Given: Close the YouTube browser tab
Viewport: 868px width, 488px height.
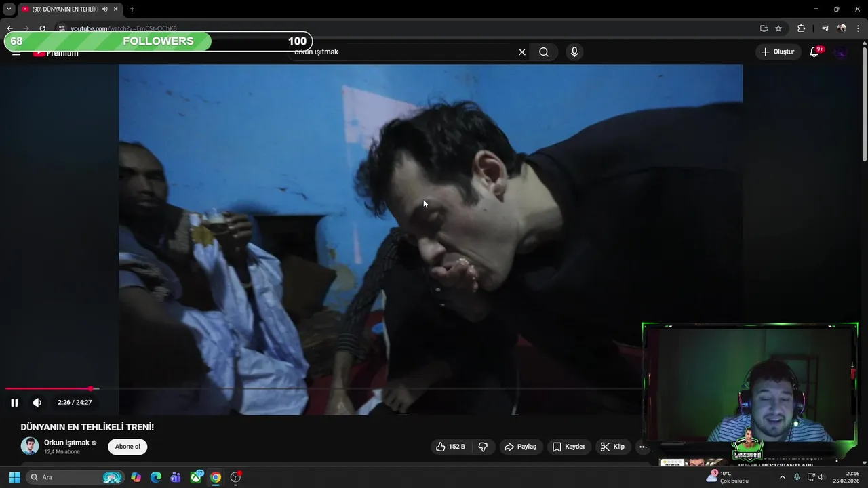Looking at the screenshot, I should point(116,9).
